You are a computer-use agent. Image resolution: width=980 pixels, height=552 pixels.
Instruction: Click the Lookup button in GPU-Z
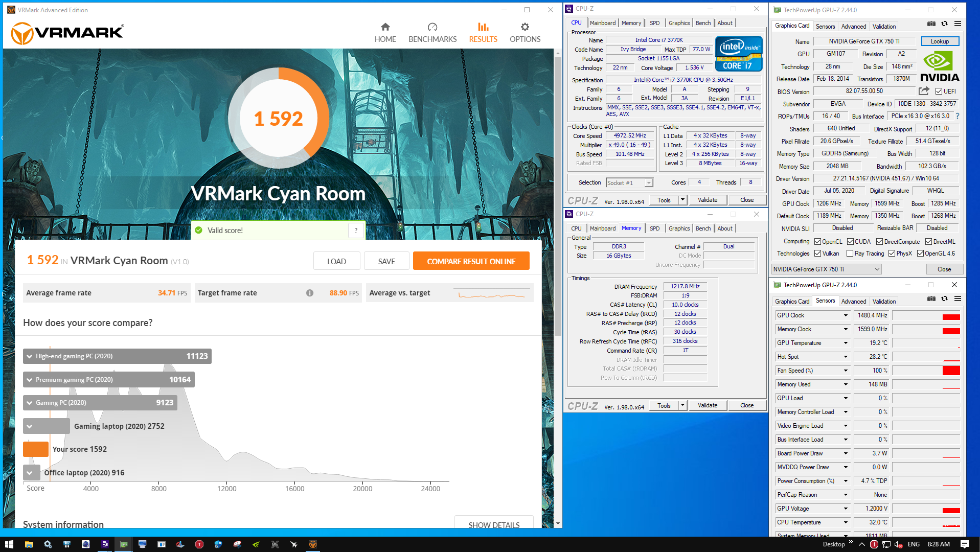pos(940,41)
